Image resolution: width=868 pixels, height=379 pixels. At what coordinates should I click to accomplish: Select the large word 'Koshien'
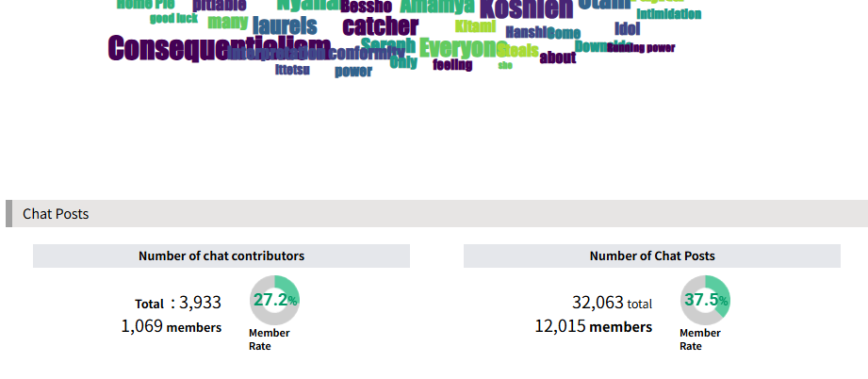(527, 8)
